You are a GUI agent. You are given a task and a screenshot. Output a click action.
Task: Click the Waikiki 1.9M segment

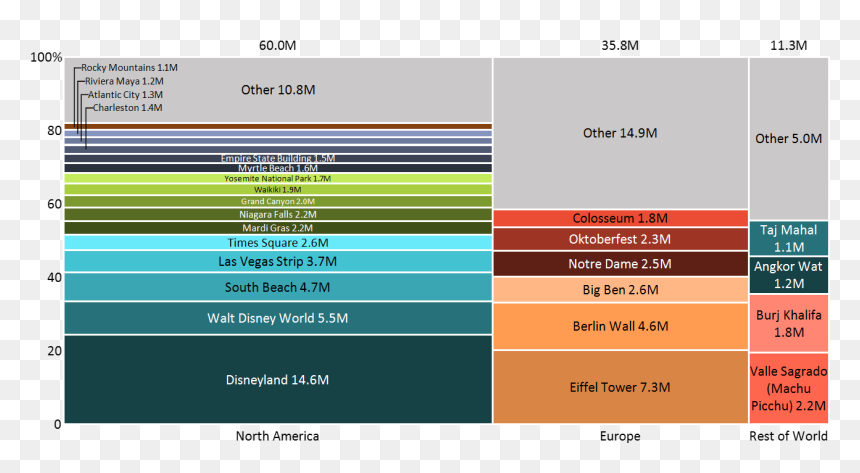coord(278,190)
